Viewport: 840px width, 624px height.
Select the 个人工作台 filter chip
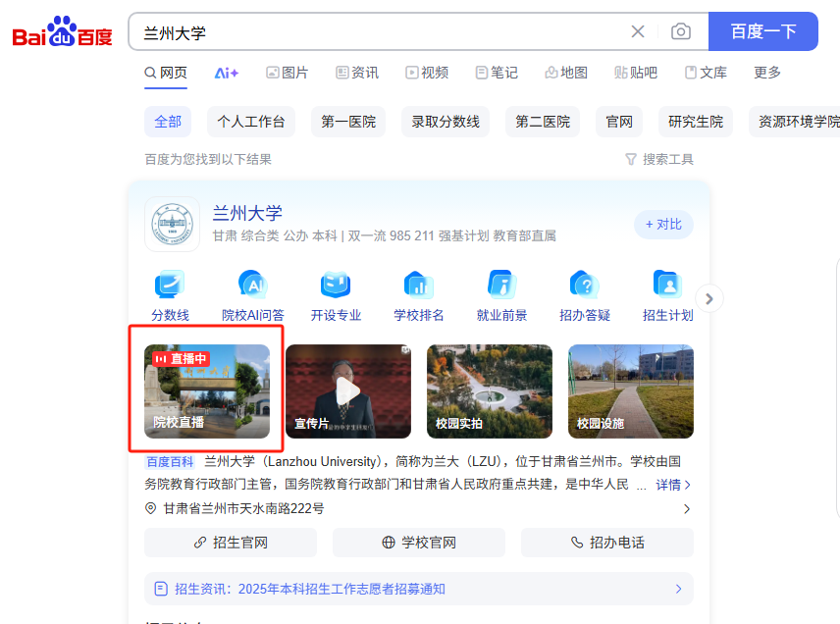click(250, 122)
